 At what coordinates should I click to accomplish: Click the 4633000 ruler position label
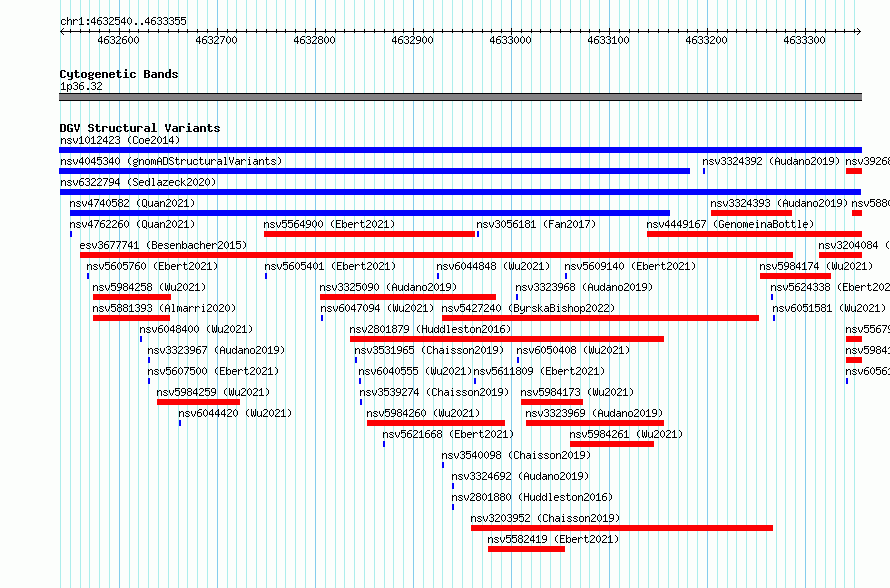click(510, 40)
